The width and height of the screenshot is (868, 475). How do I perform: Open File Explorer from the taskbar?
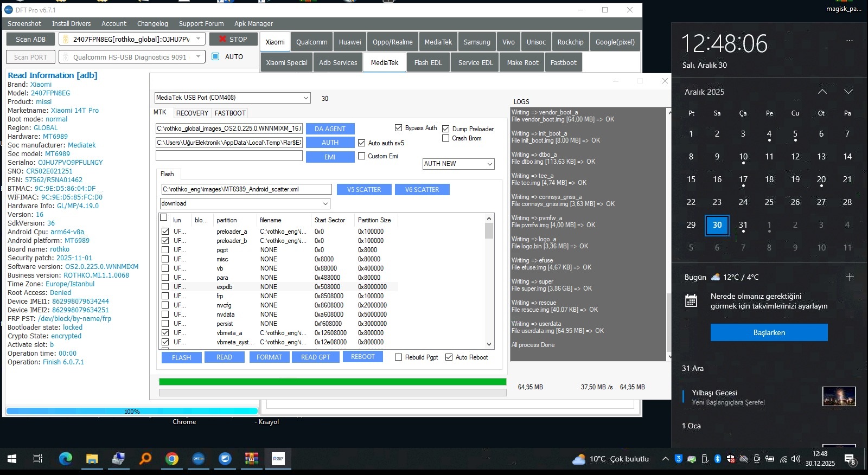(92, 459)
